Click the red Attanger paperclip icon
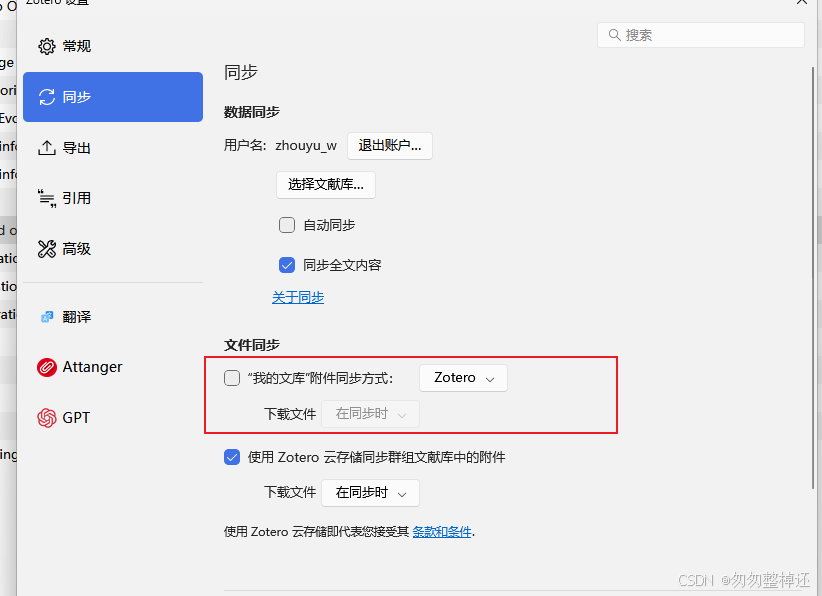Viewport: 822px width, 596px height. 47,367
